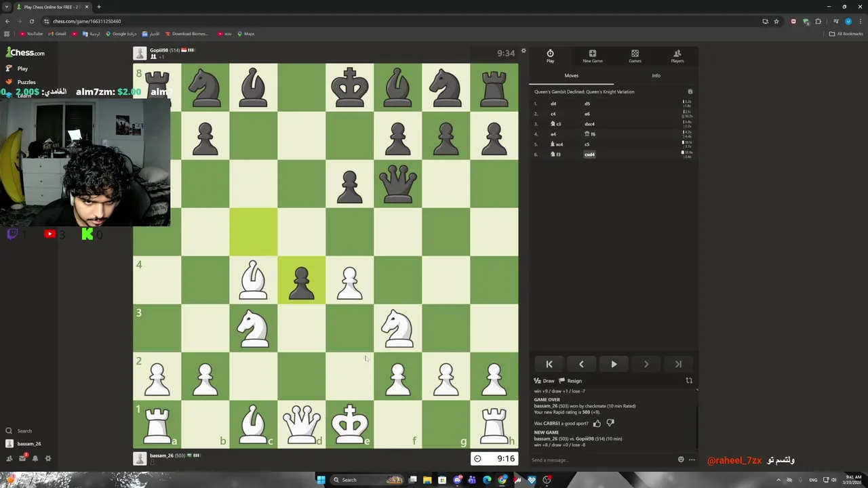Screen dimensions: 868x488
Task: Bookmark this page with star icon
Action: 776,21
